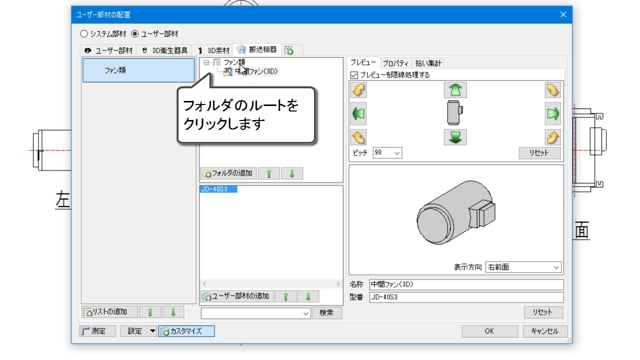This screenshot has width=640, height=360.
Task: Select ファン類 in the left list
Action: (138, 71)
